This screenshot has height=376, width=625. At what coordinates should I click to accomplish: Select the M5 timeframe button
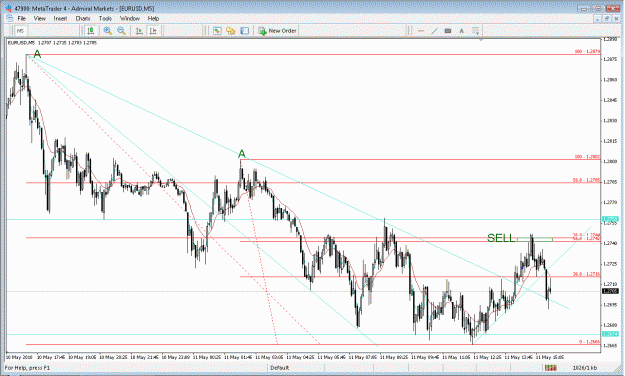click(x=20, y=31)
